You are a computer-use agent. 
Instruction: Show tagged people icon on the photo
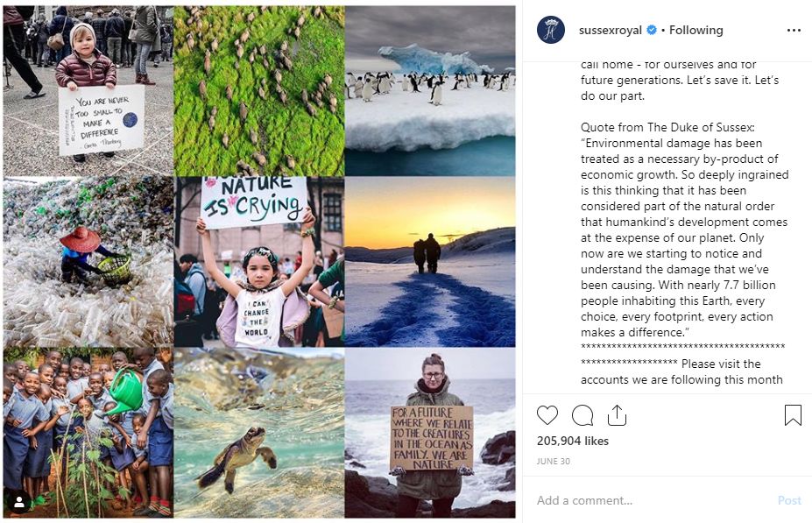pyautogui.click(x=19, y=502)
